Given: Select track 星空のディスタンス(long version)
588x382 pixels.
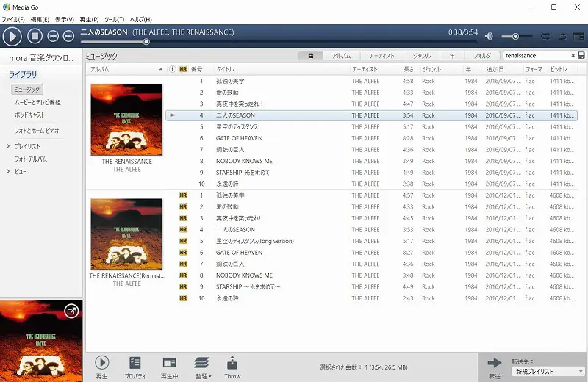Looking at the screenshot, I should pos(371,241).
